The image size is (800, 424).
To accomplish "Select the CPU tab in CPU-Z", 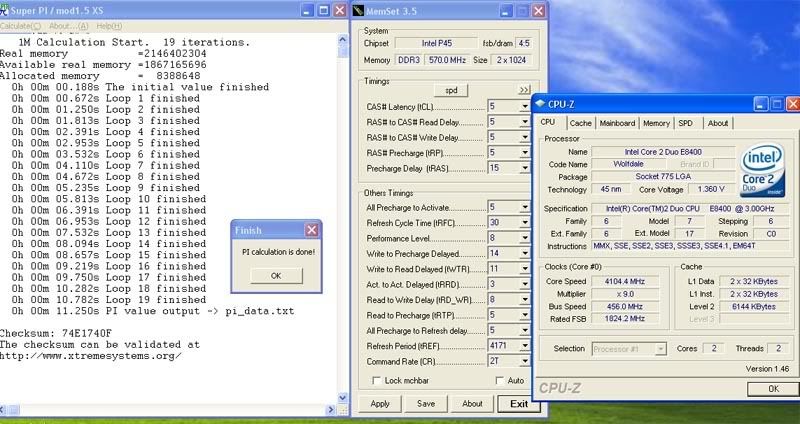I will point(548,122).
